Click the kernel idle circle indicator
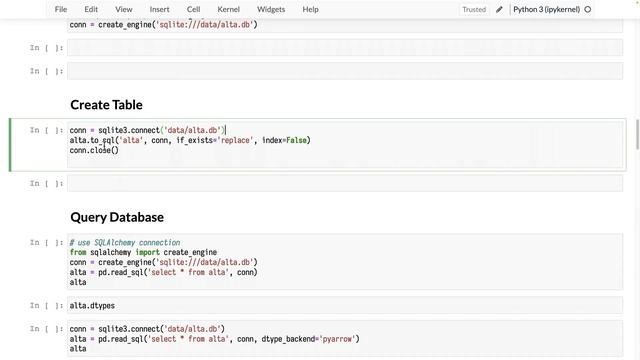 pyautogui.click(x=588, y=9)
